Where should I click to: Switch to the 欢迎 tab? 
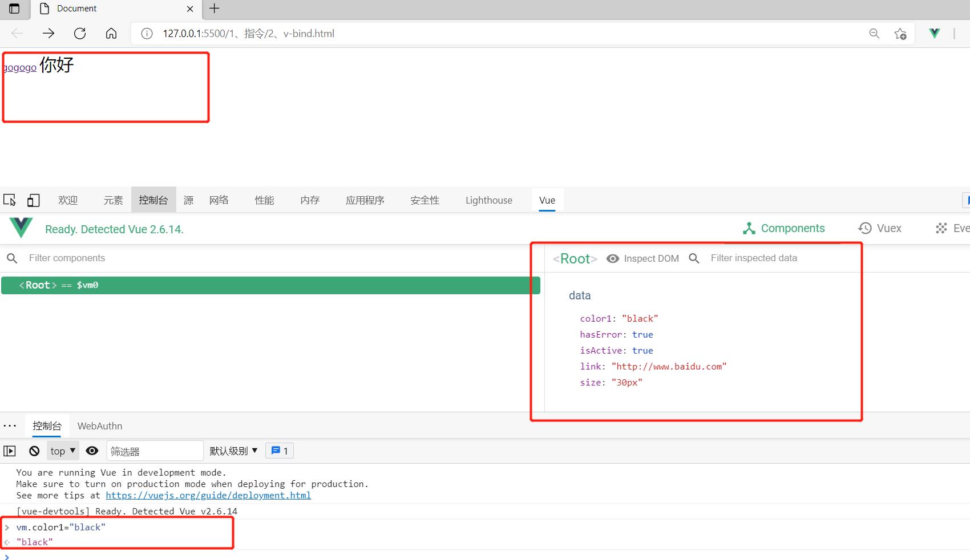68,200
